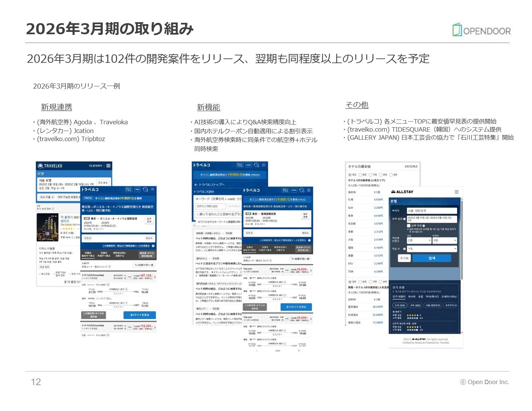Open hamburger menu in Q&A search screen
The image size is (532, 411).
tap(264, 165)
